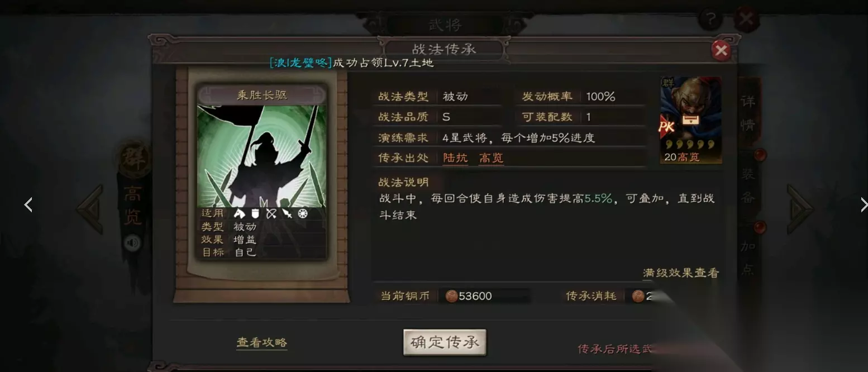Go to previous image with left chevron
The height and width of the screenshot is (372, 868).
(28, 205)
